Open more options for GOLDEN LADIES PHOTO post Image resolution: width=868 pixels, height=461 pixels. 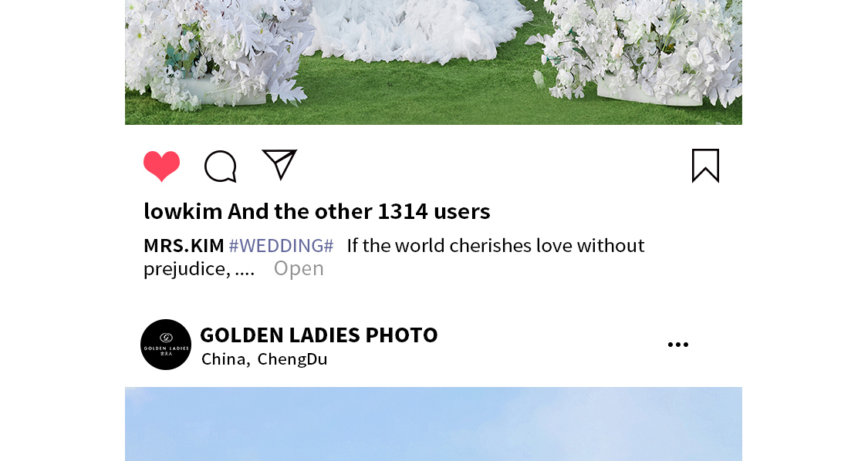pyautogui.click(x=678, y=345)
